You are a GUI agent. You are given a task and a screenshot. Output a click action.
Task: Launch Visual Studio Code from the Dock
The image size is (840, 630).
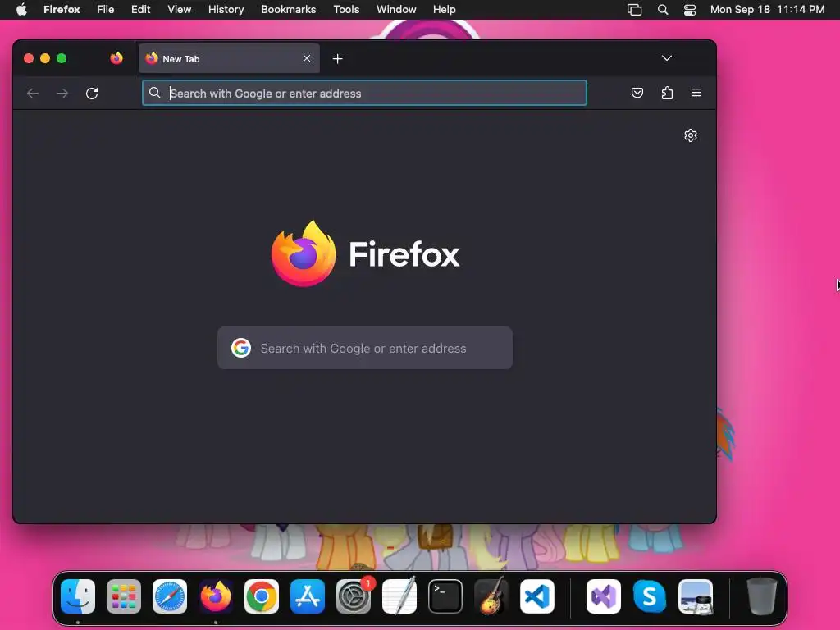tap(537, 596)
